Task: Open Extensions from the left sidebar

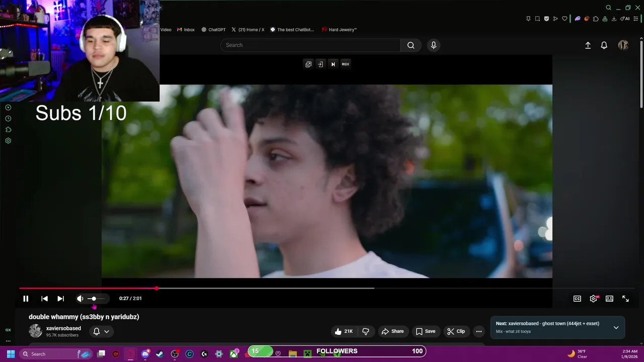Action: point(8,130)
